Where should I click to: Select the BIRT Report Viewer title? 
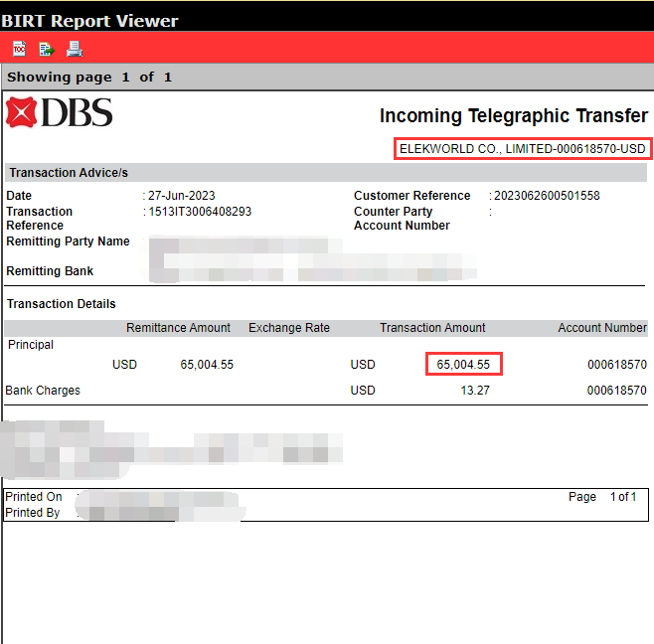click(x=89, y=21)
